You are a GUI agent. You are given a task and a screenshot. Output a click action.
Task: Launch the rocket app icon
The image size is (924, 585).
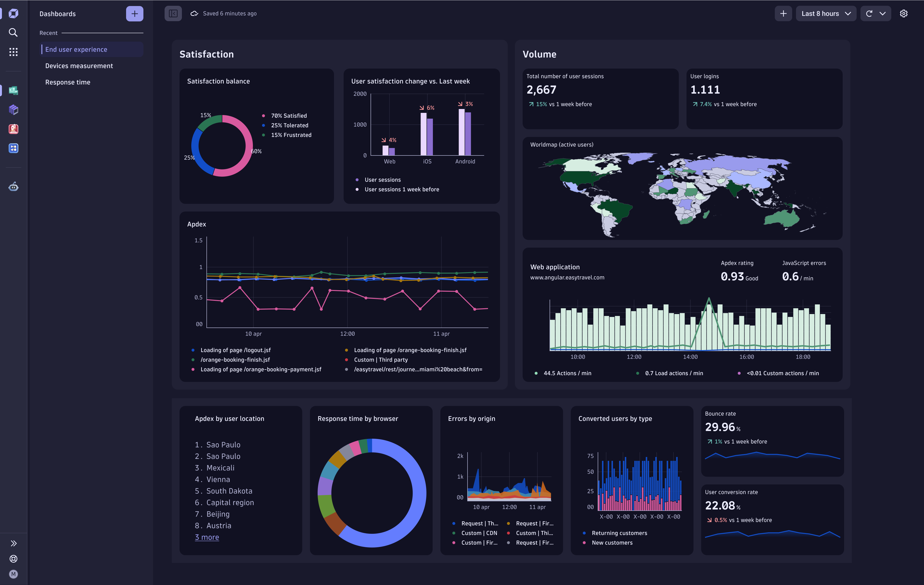[13, 129]
